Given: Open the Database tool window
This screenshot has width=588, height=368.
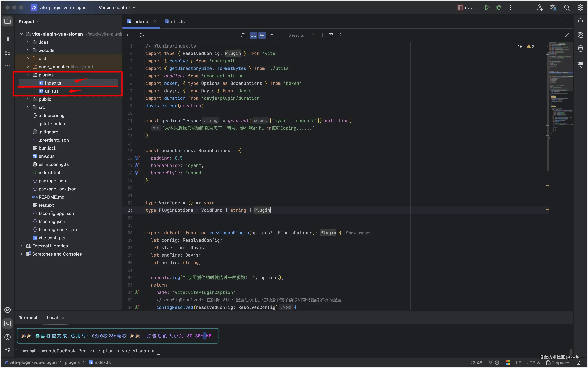Looking at the screenshot, I should (x=581, y=49).
